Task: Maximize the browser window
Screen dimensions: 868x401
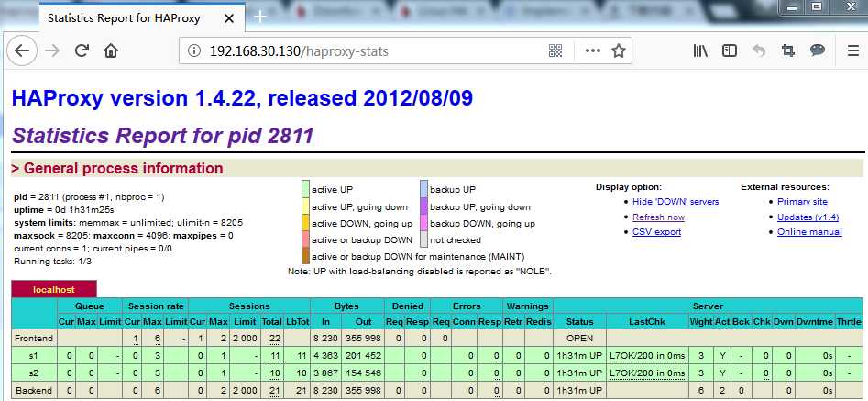Action: pos(817,6)
